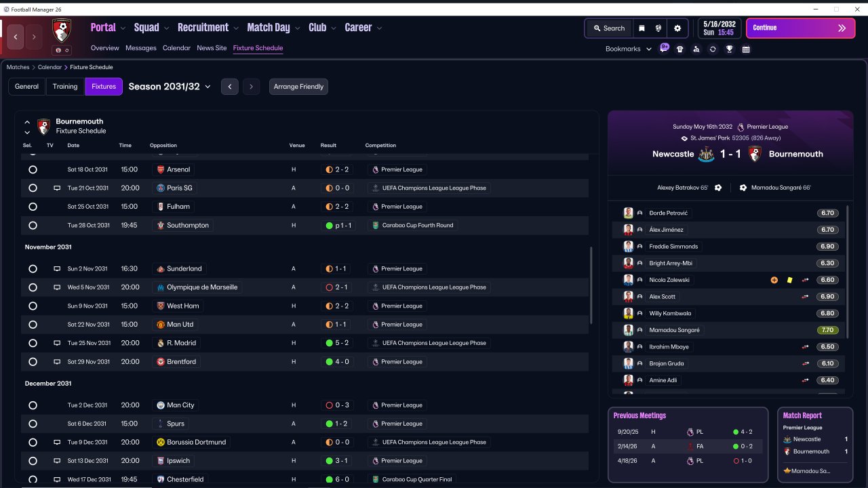The height and width of the screenshot is (488, 868).
Task: Click the trophy icon in bookmarks bar
Action: (x=730, y=49)
